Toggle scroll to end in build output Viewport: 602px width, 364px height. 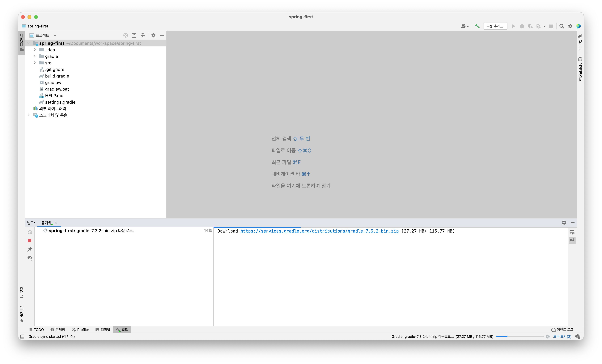572,241
